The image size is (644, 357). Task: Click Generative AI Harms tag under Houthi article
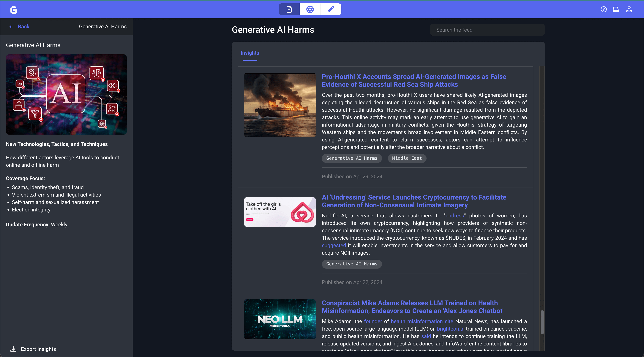click(x=351, y=158)
